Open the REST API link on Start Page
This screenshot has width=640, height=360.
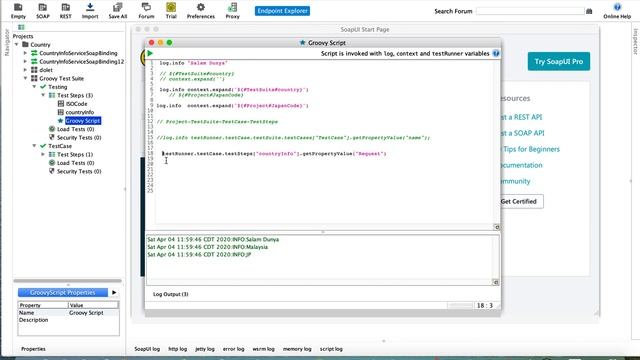click(522, 117)
